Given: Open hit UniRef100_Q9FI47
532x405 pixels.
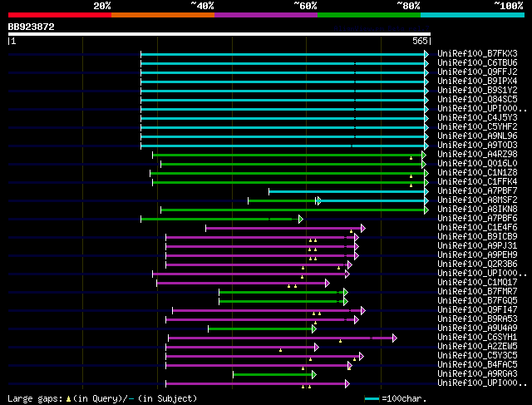Looking at the screenshot, I should pos(477,310).
